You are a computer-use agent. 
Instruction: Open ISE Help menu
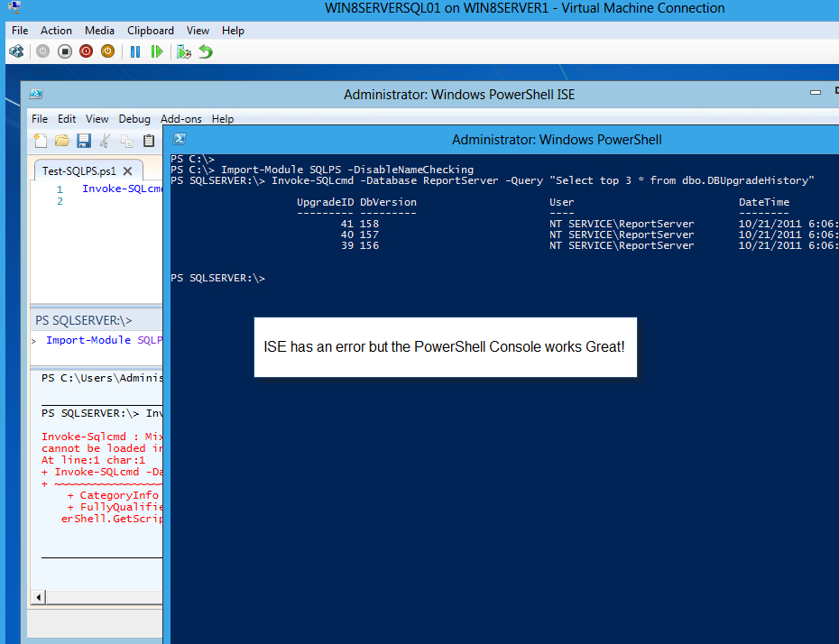[223, 119]
